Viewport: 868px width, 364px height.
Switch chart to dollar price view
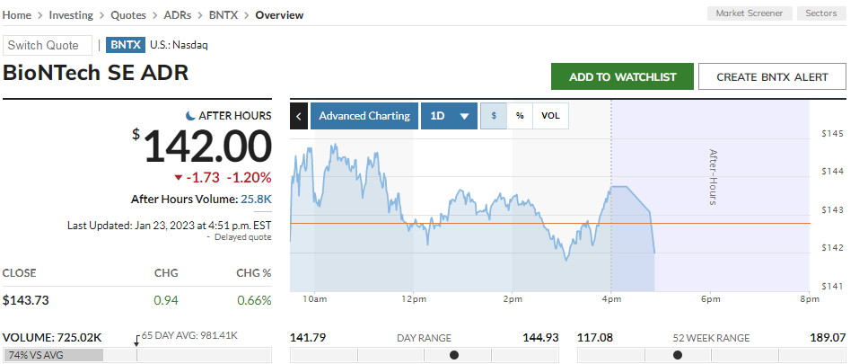click(493, 116)
